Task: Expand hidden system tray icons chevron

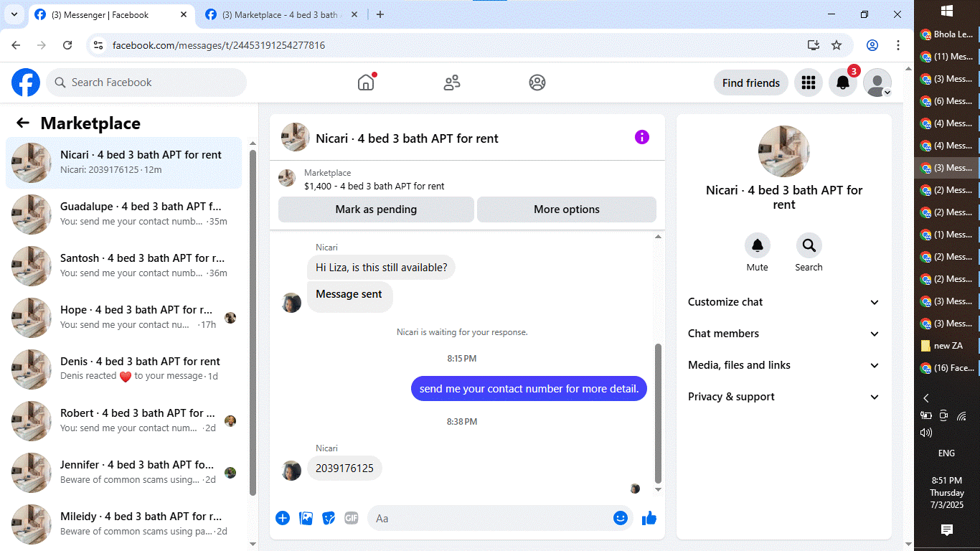Action: click(x=926, y=398)
